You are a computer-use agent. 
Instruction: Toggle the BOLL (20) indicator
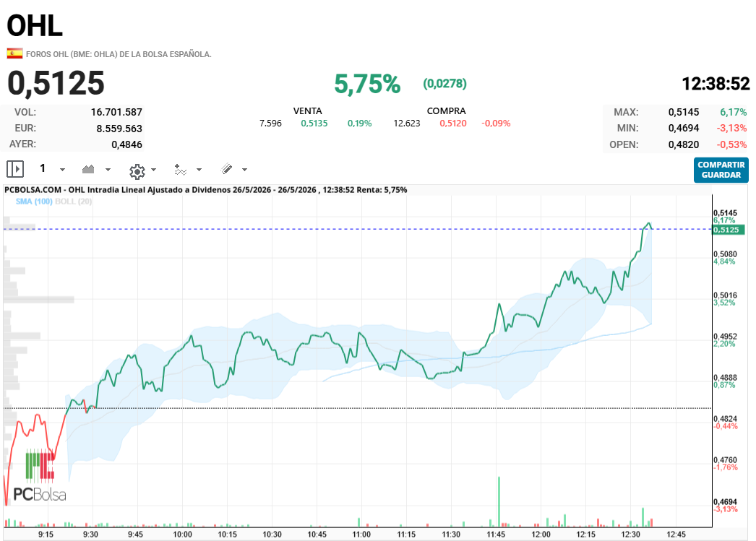click(x=73, y=202)
